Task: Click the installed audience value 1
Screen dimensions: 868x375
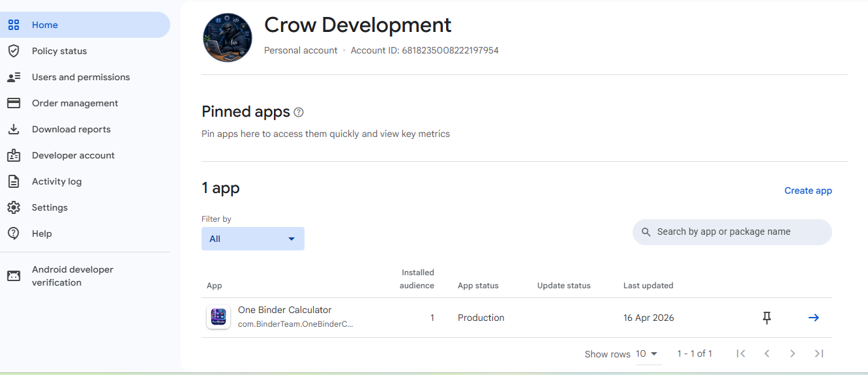Action: [x=432, y=318]
